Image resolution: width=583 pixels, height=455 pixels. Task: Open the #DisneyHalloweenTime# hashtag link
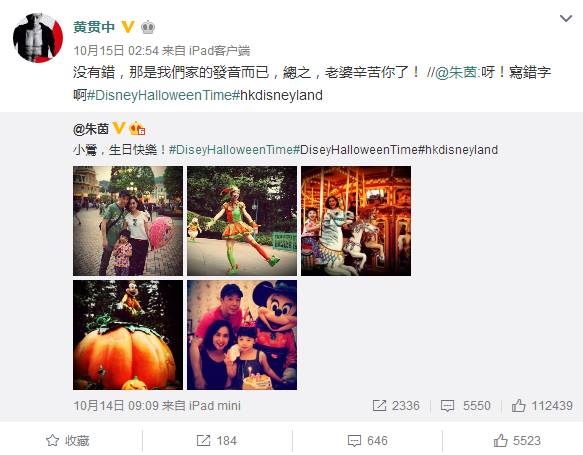(x=162, y=95)
